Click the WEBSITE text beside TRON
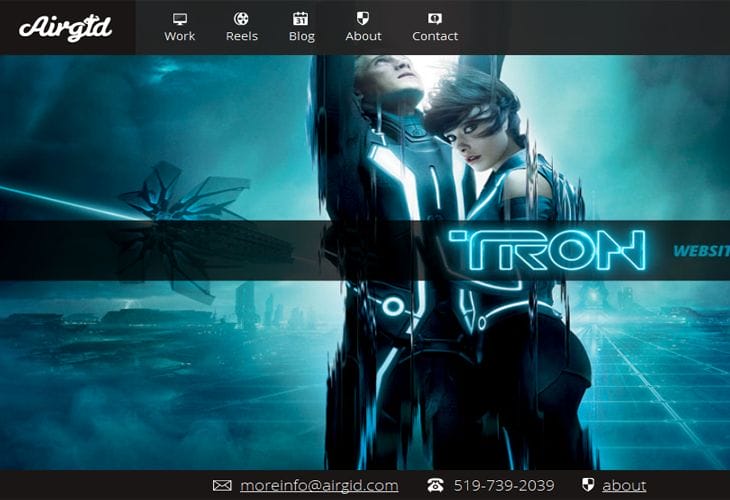The height and width of the screenshot is (500, 730). click(x=700, y=251)
